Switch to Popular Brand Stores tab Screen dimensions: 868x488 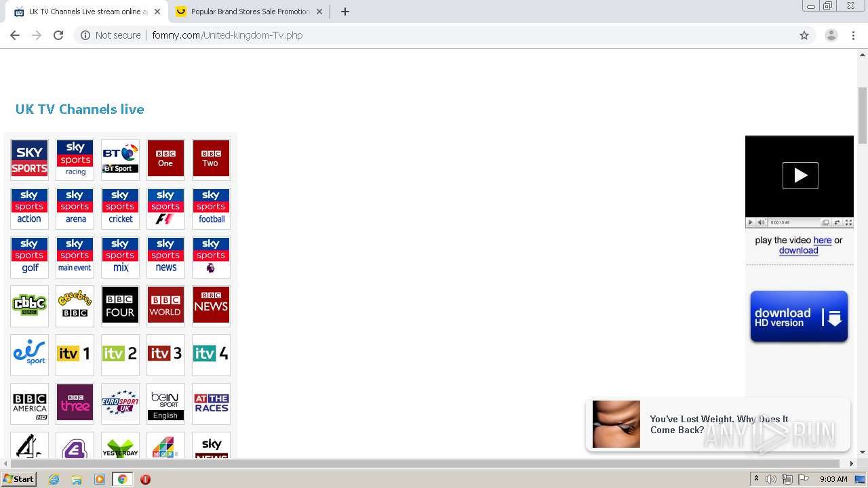pyautogui.click(x=248, y=12)
